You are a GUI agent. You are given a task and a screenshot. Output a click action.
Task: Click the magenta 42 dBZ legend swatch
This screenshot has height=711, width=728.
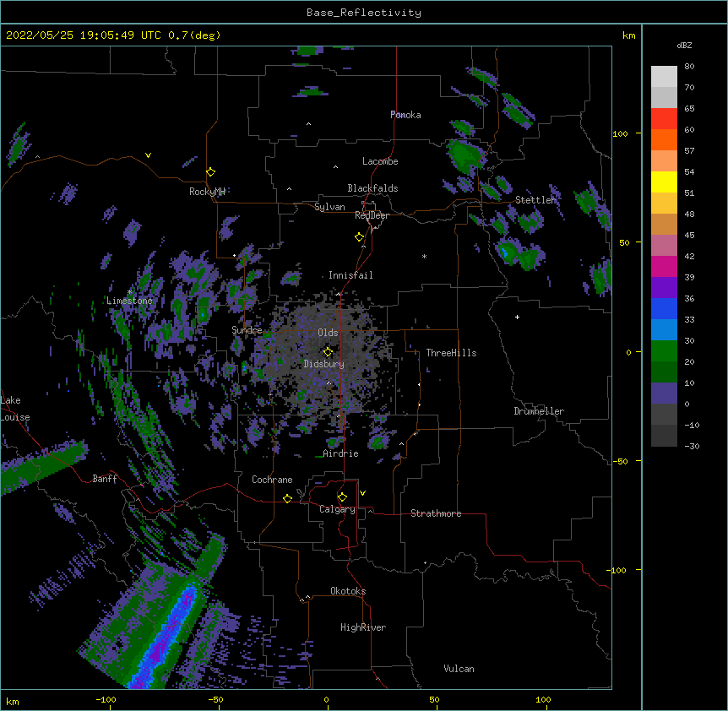tap(664, 266)
